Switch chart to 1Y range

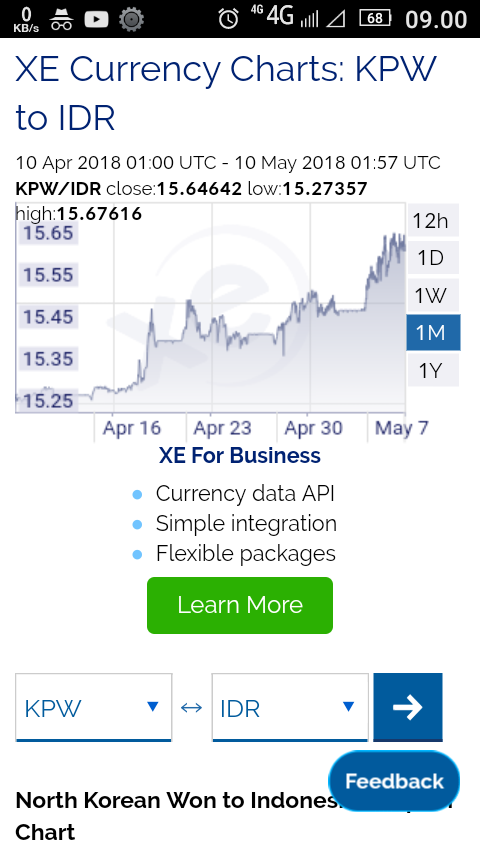tap(430, 370)
